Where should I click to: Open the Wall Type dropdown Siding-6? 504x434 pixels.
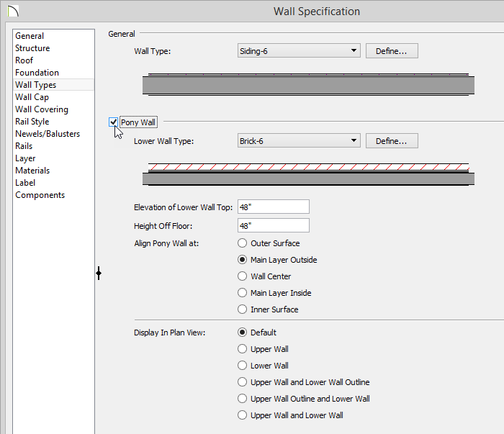(299, 51)
